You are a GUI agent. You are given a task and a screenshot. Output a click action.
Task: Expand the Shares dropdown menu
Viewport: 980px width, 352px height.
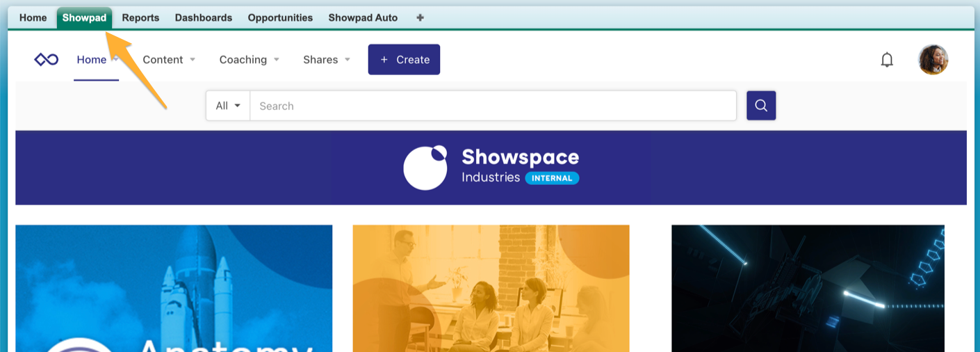click(326, 60)
